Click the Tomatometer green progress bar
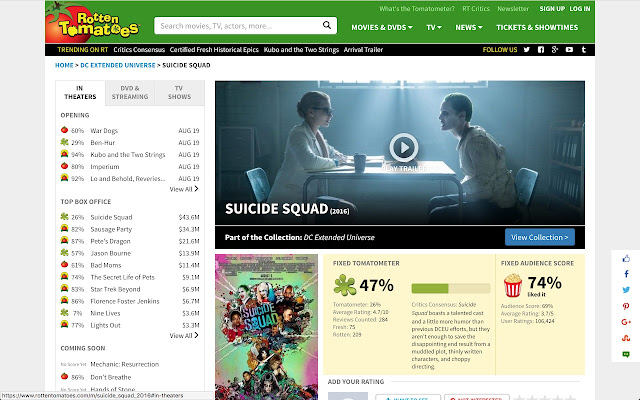The height and width of the screenshot is (400, 640). [451, 289]
